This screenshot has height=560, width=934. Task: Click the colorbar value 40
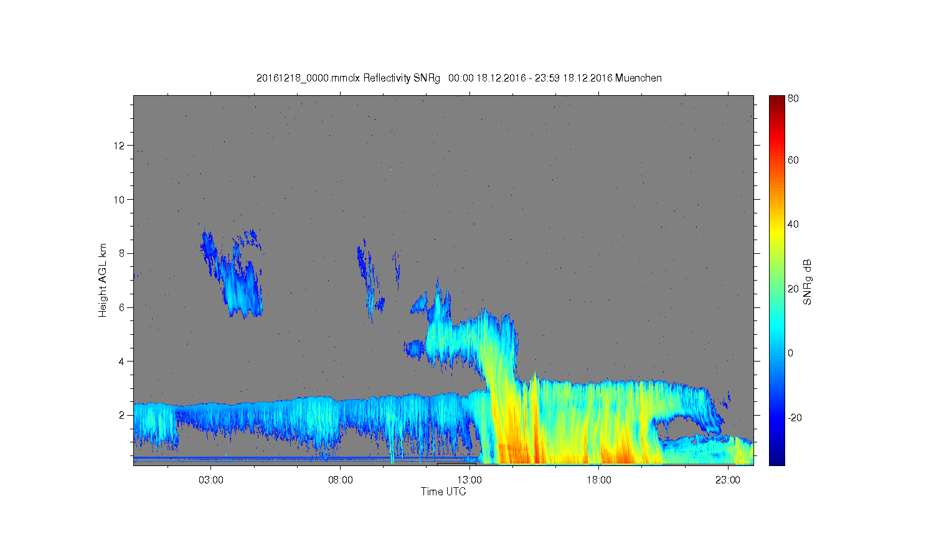pyautogui.click(x=793, y=224)
